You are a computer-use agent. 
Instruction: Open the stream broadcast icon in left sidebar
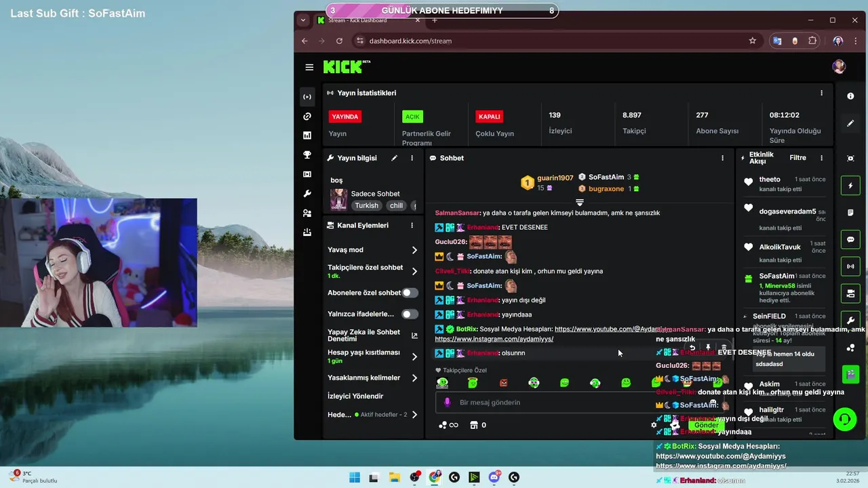(307, 97)
